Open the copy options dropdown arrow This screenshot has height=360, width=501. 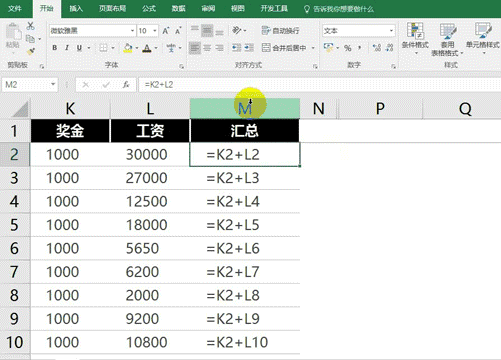pos(40,39)
